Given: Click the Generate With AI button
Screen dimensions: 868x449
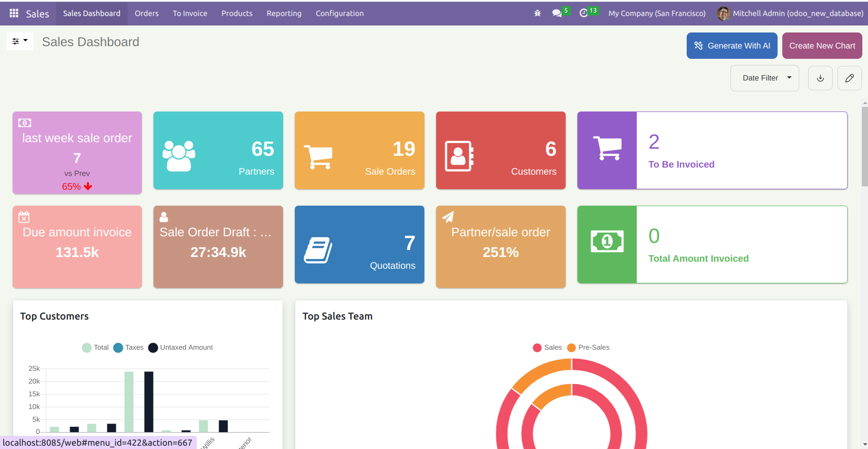Looking at the screenshot, I should pos(731,46).
